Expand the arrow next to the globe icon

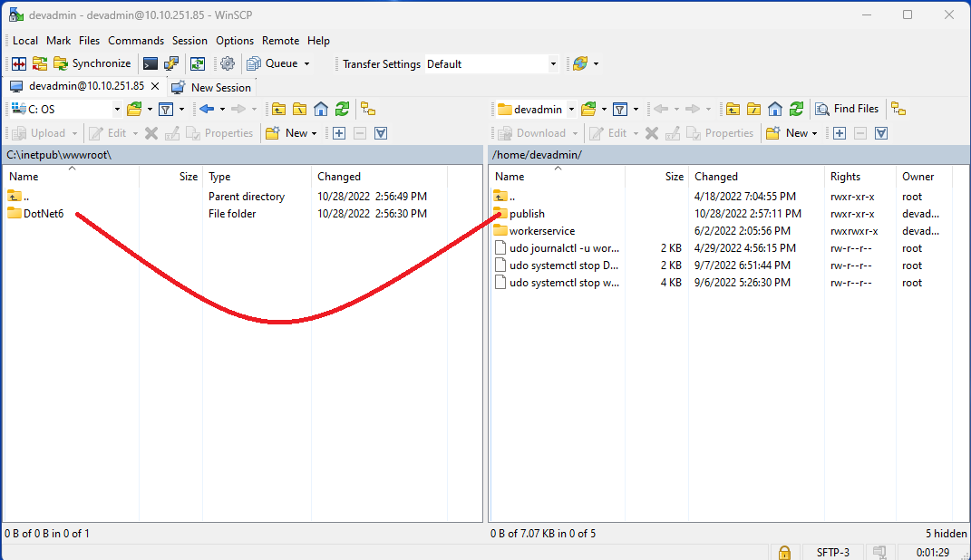click(596, 63)
